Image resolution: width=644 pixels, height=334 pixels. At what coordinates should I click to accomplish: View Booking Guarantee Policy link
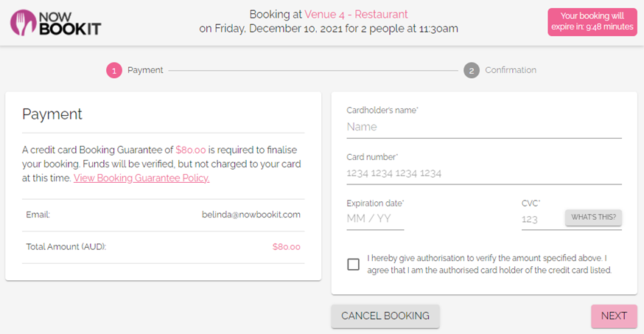[x=141, y=178]
